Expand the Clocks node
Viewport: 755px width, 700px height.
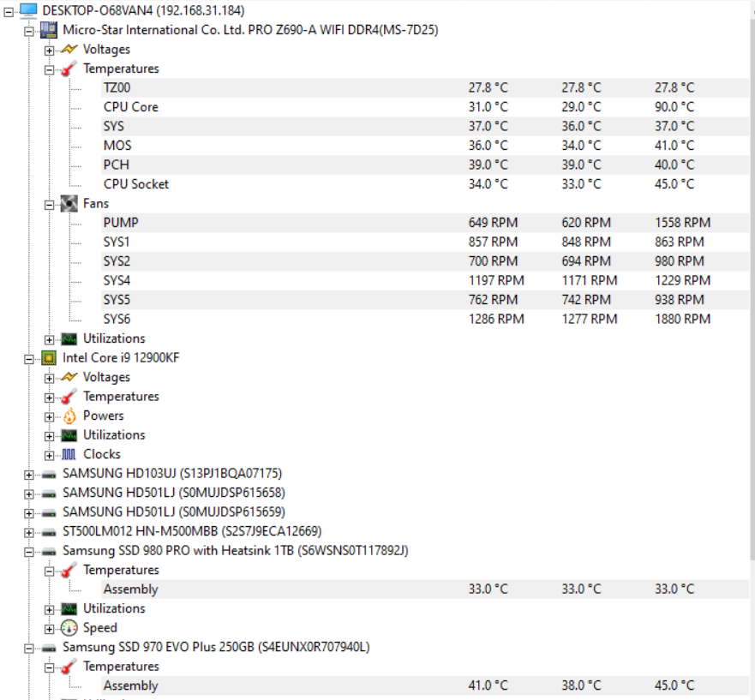pos(49,455)
